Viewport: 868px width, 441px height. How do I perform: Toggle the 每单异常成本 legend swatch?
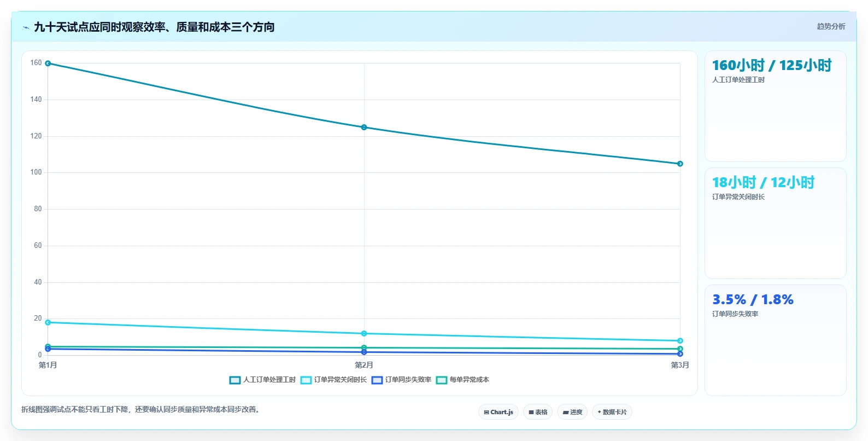[442, 380]
